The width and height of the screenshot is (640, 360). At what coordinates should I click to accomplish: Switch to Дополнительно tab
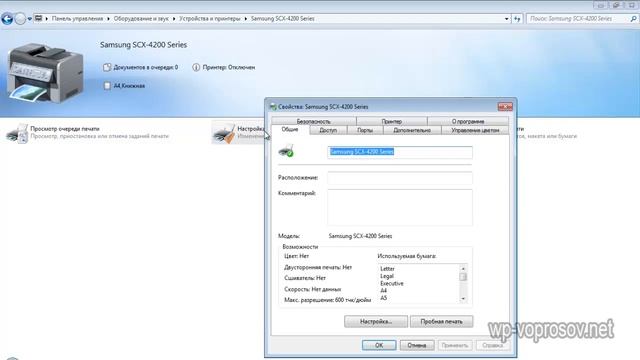point(412,130)
